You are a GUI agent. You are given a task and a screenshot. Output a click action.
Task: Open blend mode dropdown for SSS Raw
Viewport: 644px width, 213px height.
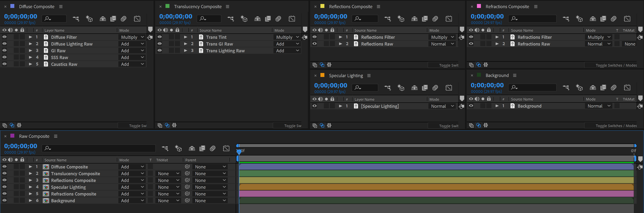(x=132, y=57)
